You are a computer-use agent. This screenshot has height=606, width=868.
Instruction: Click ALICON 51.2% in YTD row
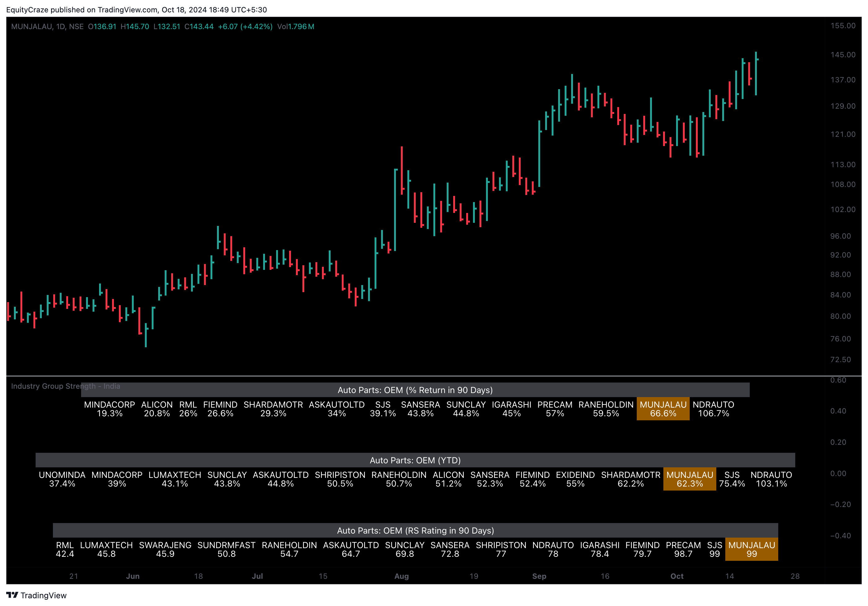[x=448, y=479]
